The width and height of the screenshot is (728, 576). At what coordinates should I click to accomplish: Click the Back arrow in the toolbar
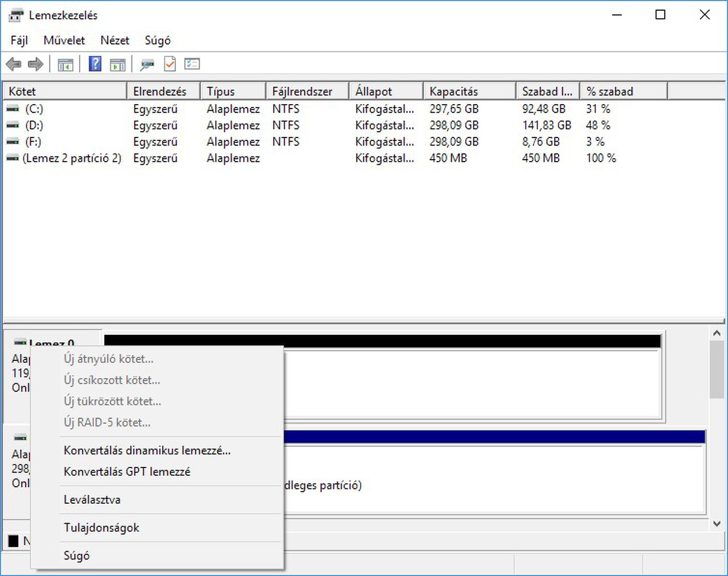14,64
